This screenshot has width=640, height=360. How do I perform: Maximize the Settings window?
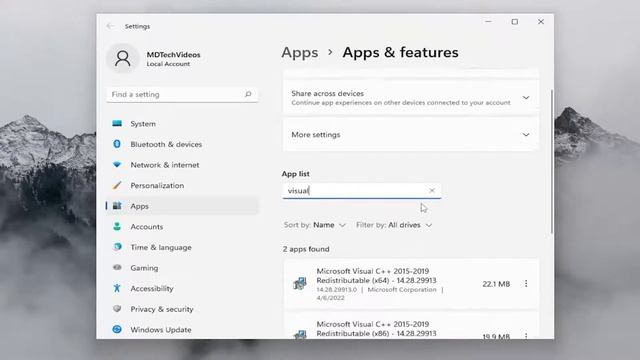point(515,22)
